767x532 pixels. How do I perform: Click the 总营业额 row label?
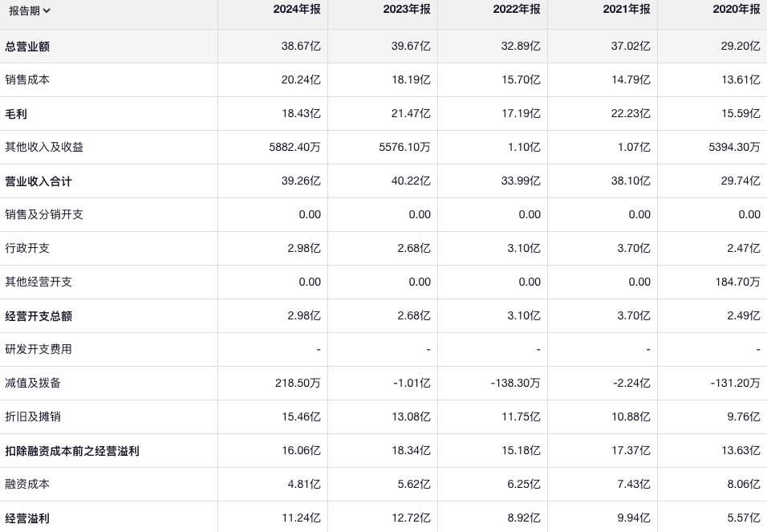pyautogui.click(x=27, y=47)
